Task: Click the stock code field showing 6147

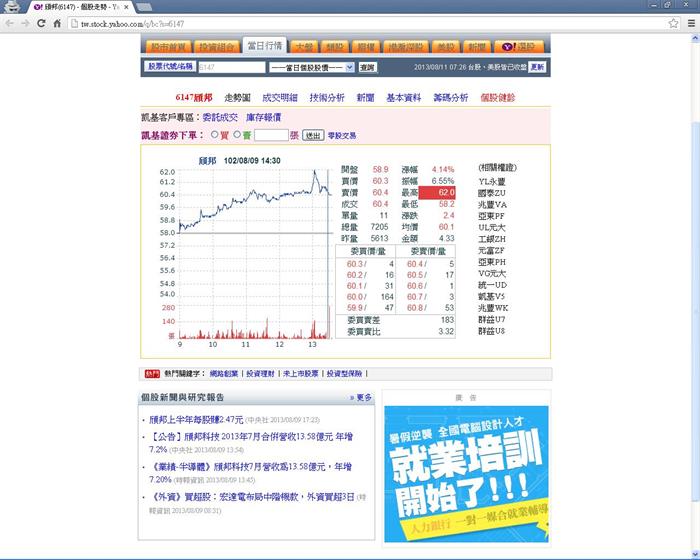Action: pyautogui.click(x=232, y=67)
